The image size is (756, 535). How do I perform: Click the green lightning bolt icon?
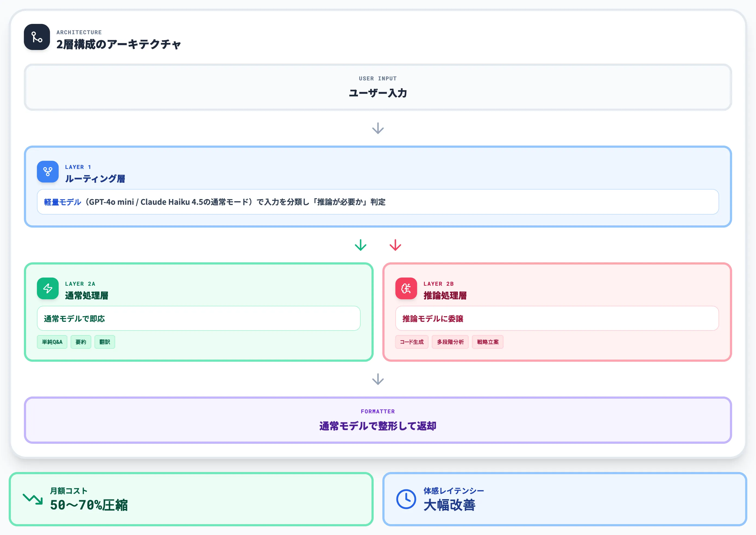[48, 289]
